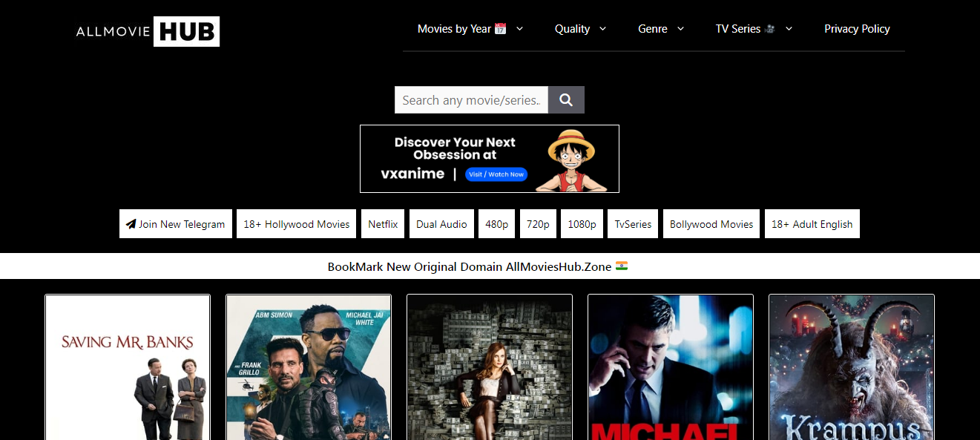Filter by 480p quality

pos(497,224)
